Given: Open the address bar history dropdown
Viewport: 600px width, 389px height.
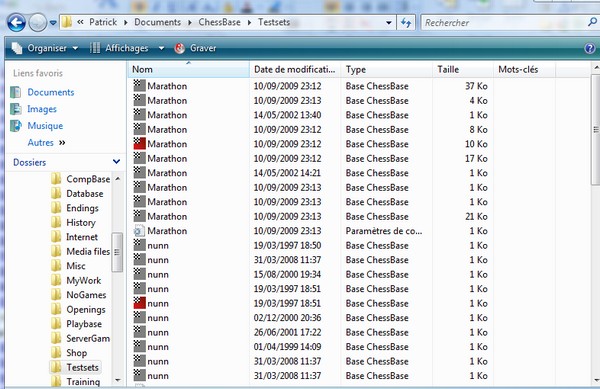Looking at the screenshot, I should click(389, 23).
